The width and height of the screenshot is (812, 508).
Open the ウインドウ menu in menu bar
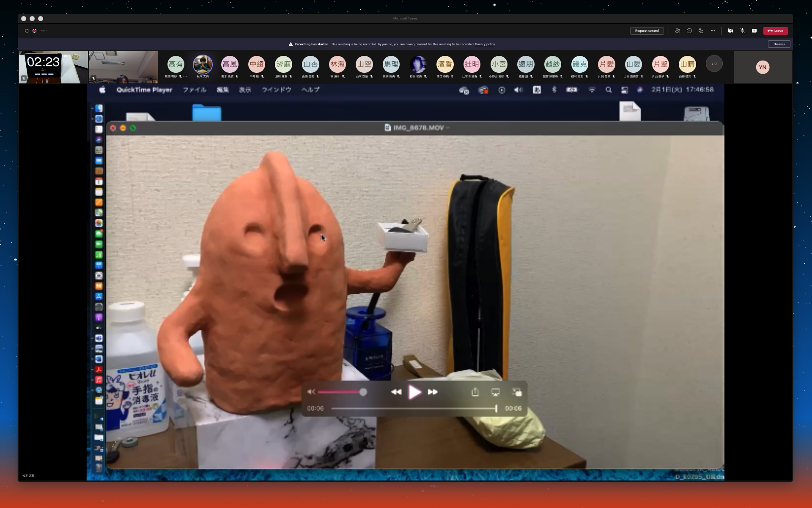tap(276, 90)
